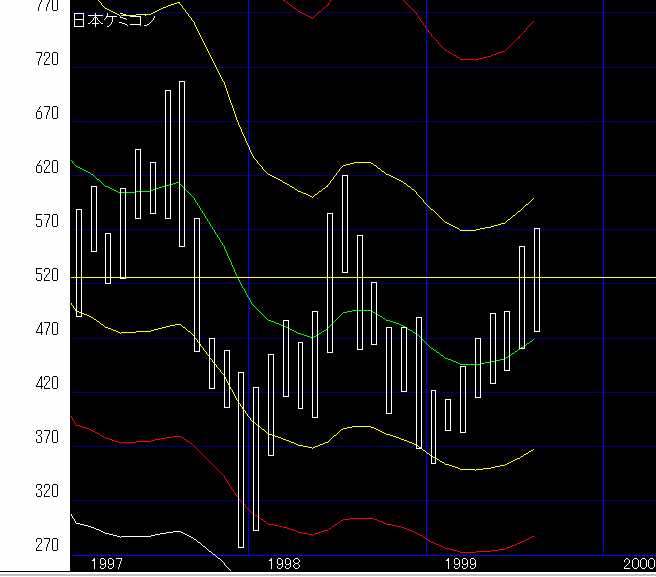Image resolution: width=656 pixels, height=577 pixels.
Task: Select the rightmost candlestick bar in 1999
Action: [x=537, y=280]
